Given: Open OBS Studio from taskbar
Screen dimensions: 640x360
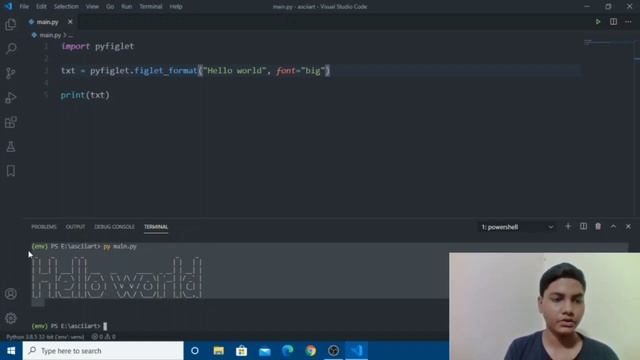Looking at the screenshot, I should click(x=333, y=351).
